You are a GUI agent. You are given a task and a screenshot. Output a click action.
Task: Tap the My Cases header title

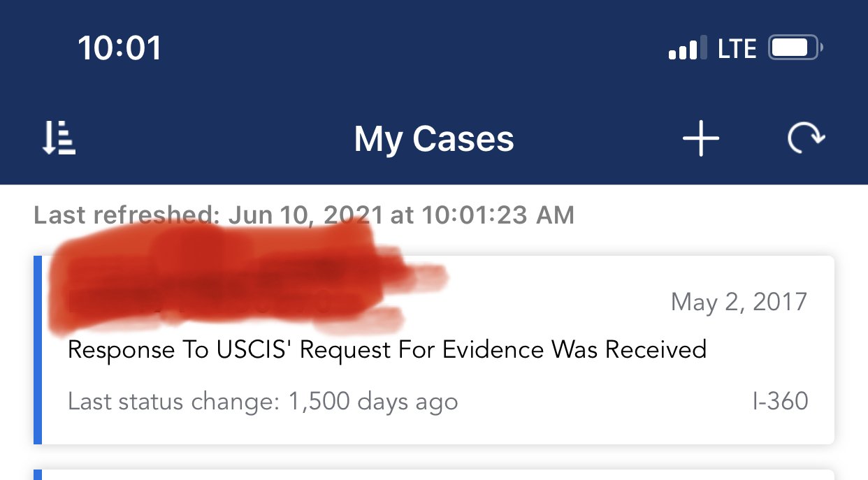click(434, 138)
